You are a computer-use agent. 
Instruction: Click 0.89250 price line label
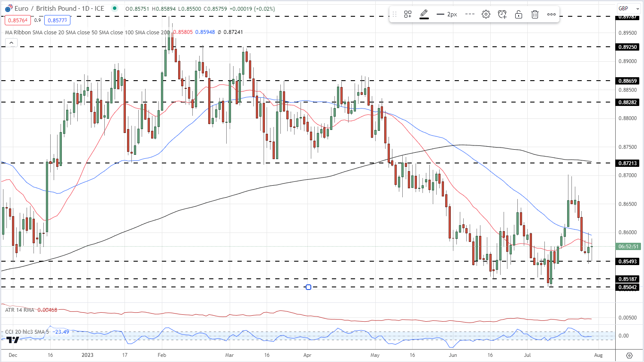[x=628, y=47]
